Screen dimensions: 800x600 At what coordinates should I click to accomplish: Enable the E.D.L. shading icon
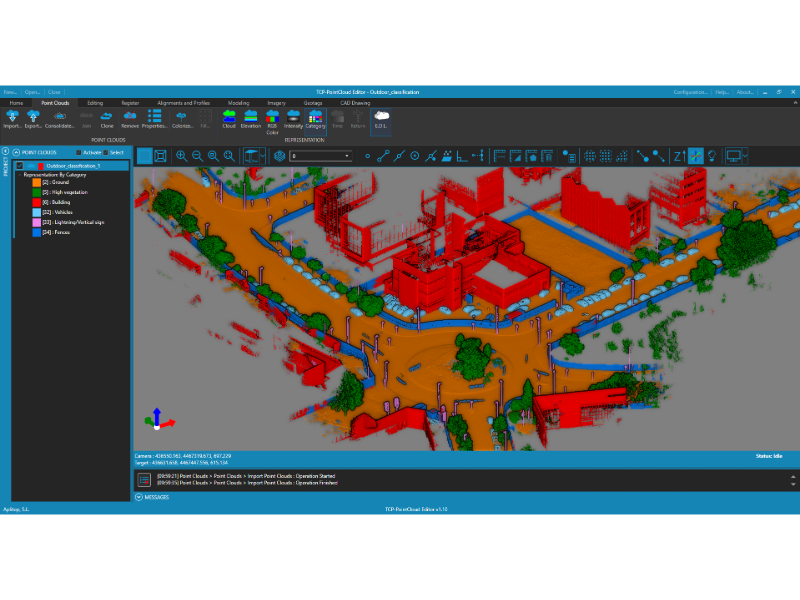[x=381, y=119]
